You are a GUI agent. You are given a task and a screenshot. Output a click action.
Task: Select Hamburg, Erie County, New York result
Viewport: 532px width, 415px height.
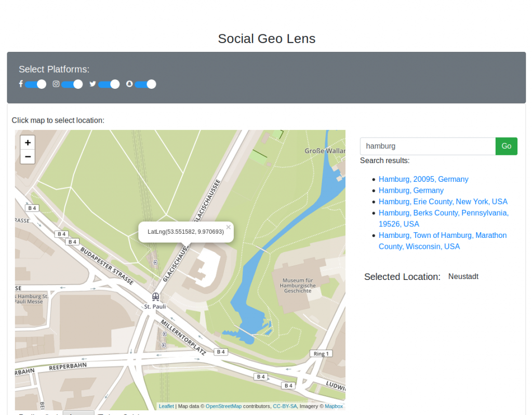pyautogui.click(x=443, y=202)
